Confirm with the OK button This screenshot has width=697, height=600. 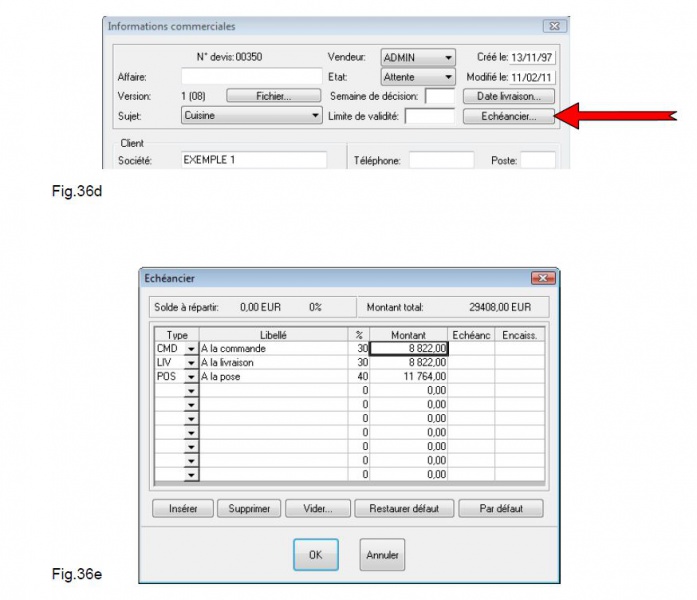click(315, 555)
